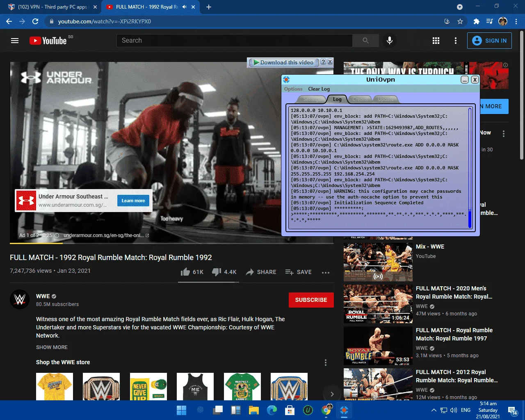Image resolution: width=525 pixels, height=420 pixels.
Task: Open the UniOvpn taskbar icon
Action: click(344, 410)
